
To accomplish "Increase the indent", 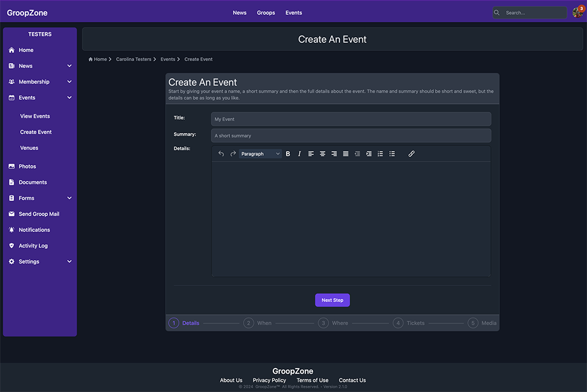I will point(369,154).
